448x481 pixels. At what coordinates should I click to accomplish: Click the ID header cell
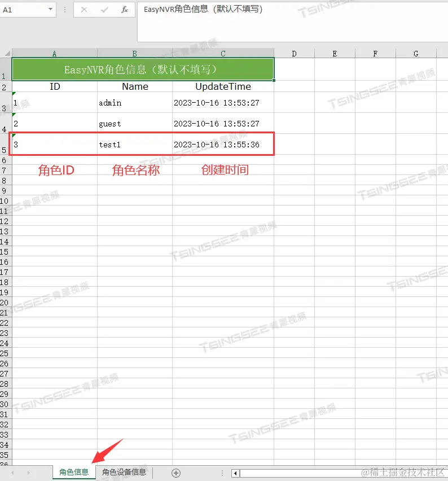click(x=55, y=86)
